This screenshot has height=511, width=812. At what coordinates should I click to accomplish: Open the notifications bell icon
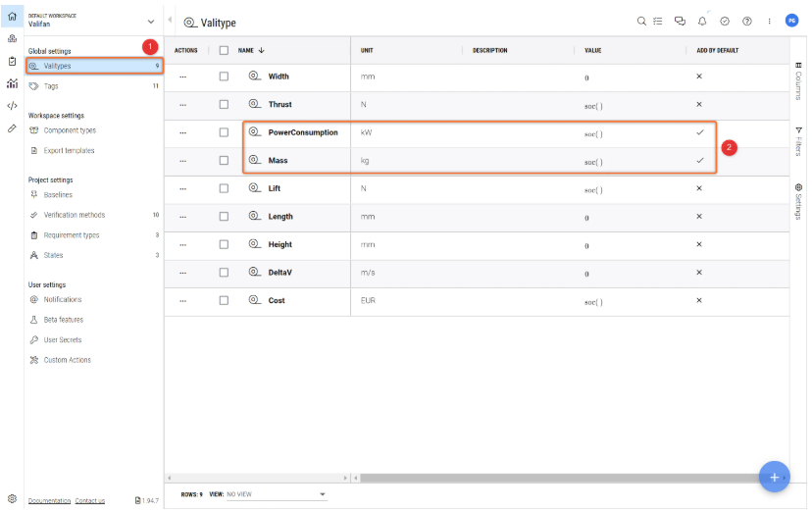click(x=702, y=22)
